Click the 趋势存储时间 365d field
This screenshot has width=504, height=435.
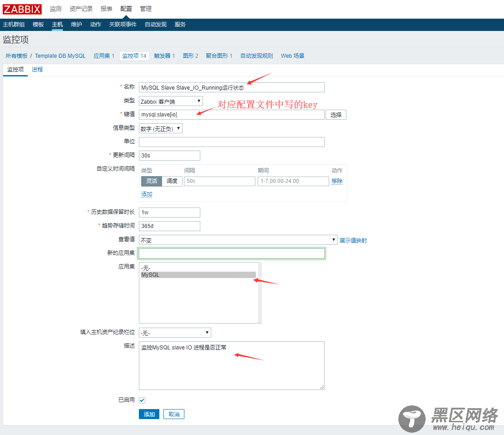click(x=169, y=226)
